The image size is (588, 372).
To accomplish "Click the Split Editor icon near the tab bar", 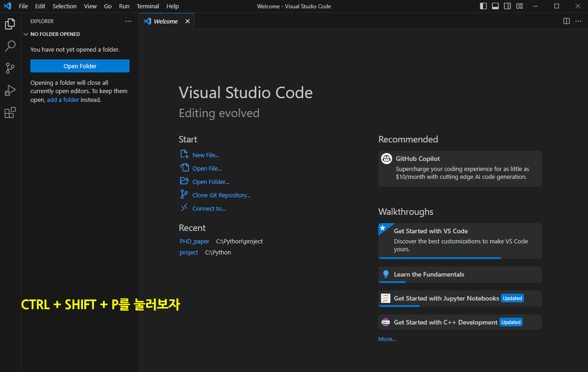I will [x=566, y=21].
